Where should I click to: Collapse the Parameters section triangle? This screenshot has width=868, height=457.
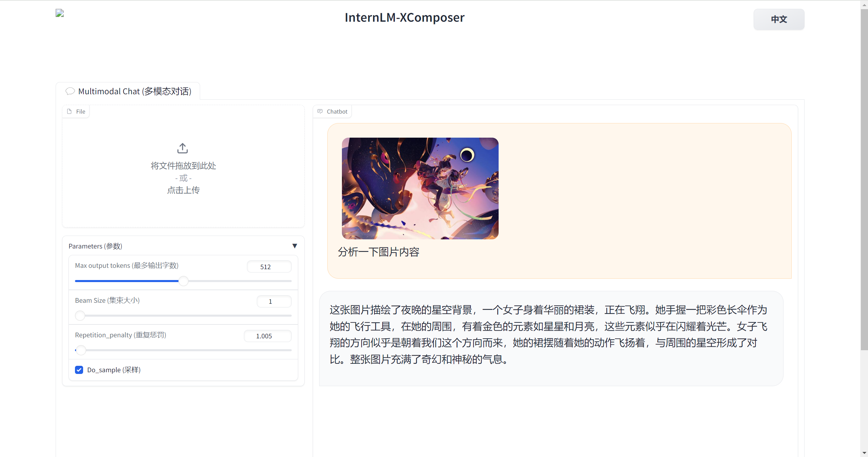pyautogui.click(x=294, y=246)
